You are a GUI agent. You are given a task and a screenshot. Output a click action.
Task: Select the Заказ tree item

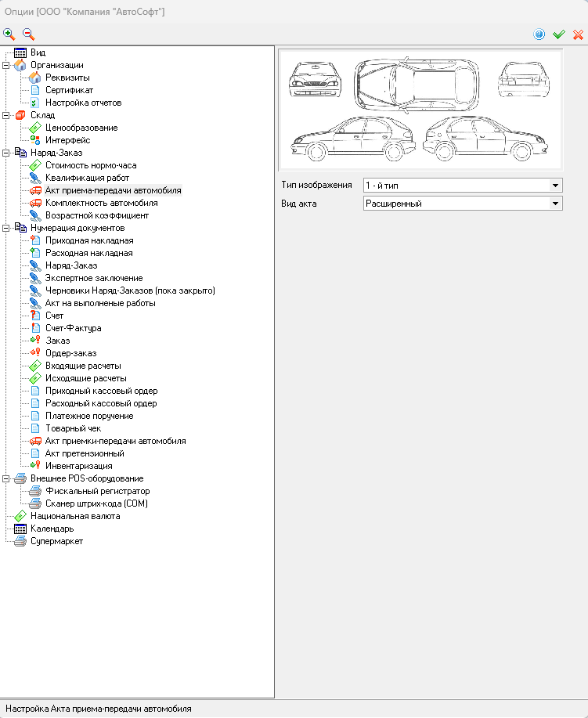(58, 341)
